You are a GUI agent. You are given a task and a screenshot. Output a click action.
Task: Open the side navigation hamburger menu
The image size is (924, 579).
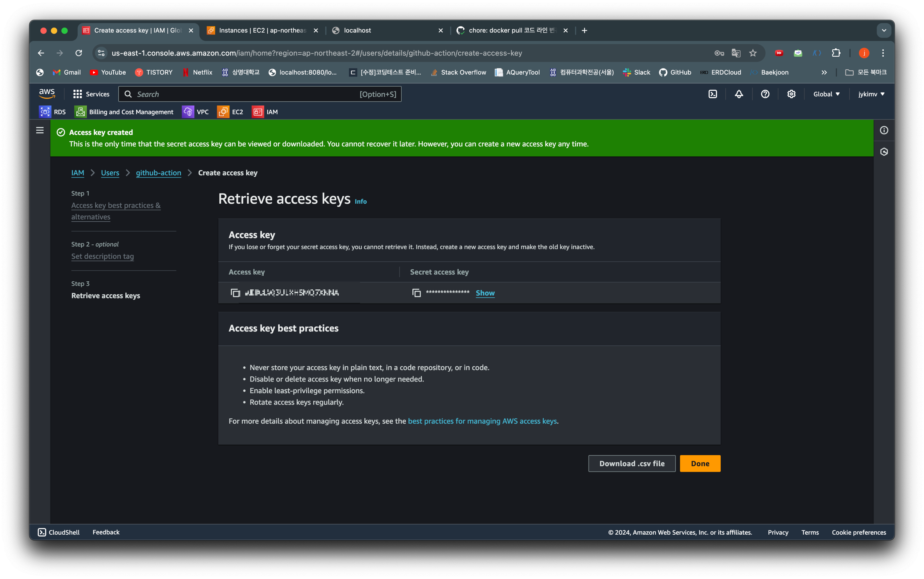[40, 131]
